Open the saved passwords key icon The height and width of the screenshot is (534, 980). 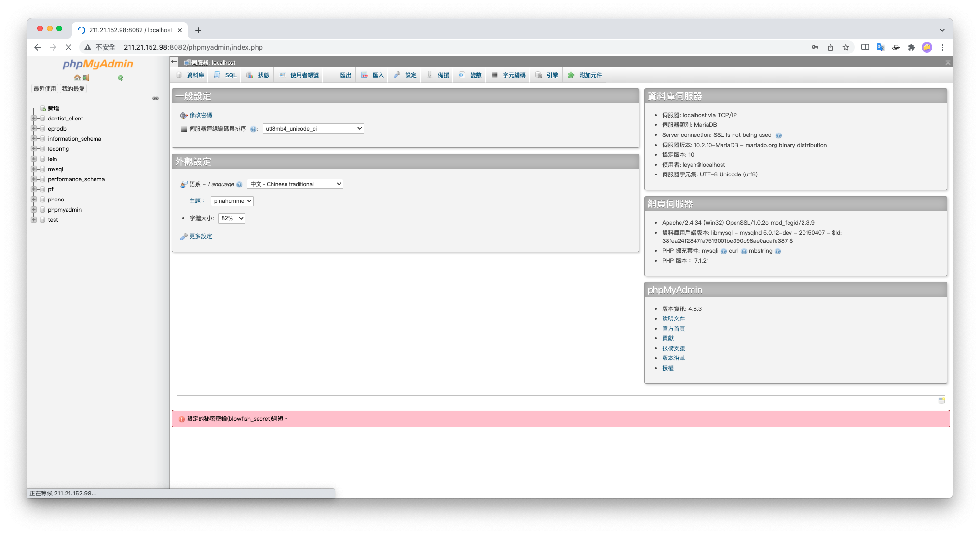click(815, 47)
